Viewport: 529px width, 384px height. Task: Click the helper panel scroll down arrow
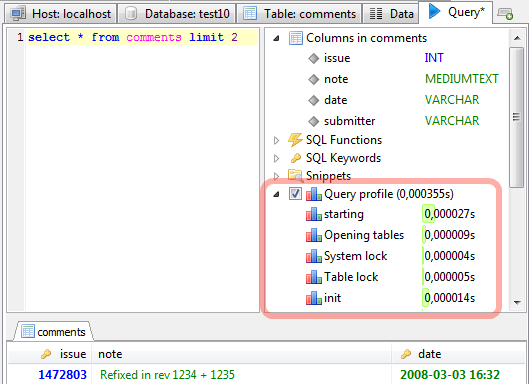click(517, 303)
